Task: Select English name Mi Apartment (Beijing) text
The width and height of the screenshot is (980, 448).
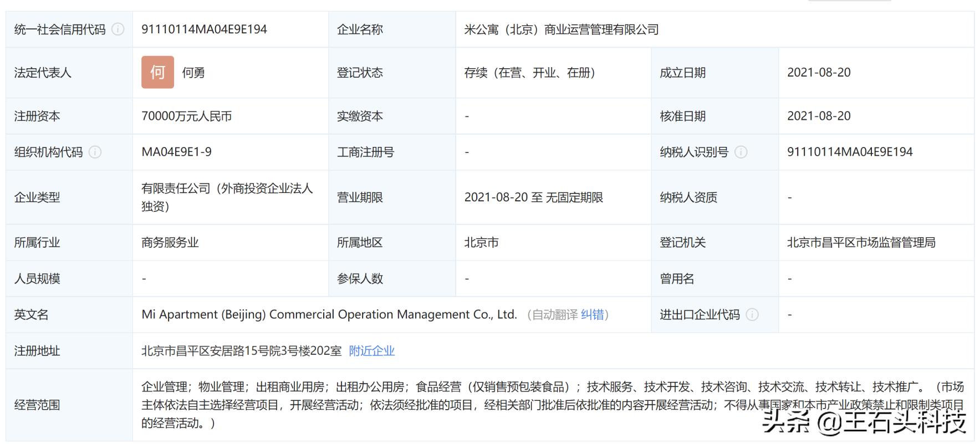Action: pyautogui.click(x=329, y=315)
